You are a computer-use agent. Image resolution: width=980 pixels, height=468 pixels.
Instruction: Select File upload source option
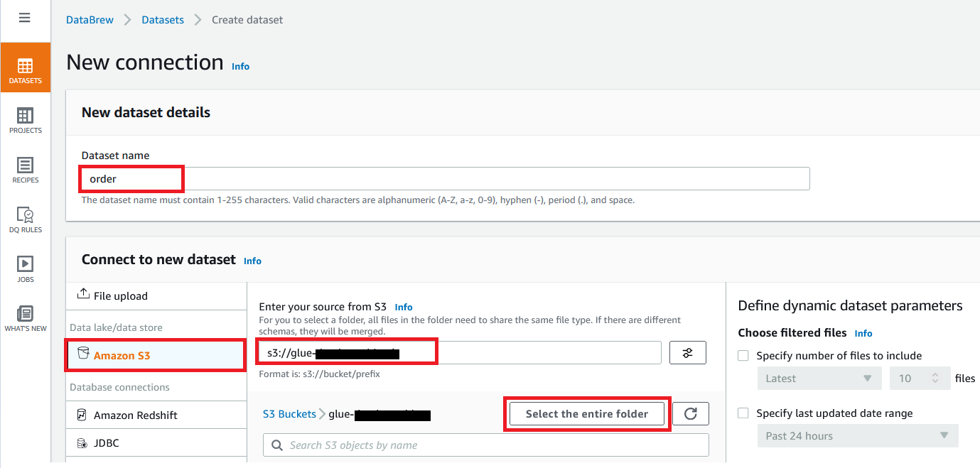tap(156, 296)
